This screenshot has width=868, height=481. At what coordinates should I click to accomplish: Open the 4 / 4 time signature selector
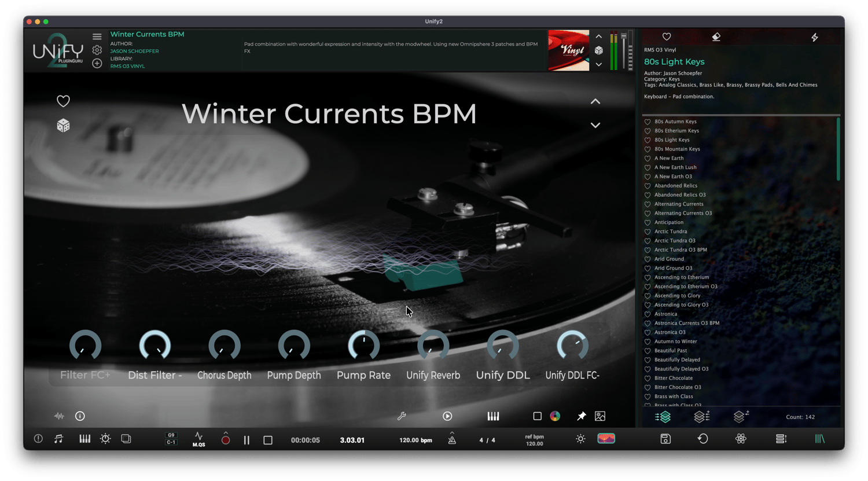(487, 440)
